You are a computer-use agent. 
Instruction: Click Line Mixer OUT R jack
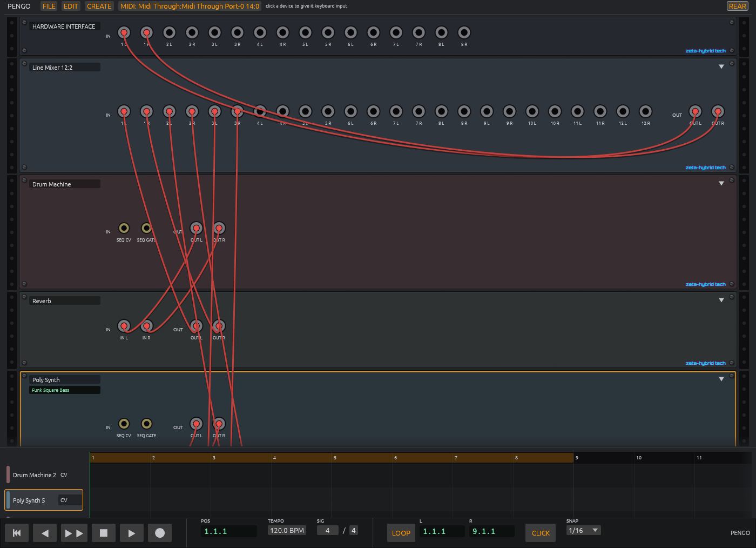pyautogui.click(x=718, y=111)
